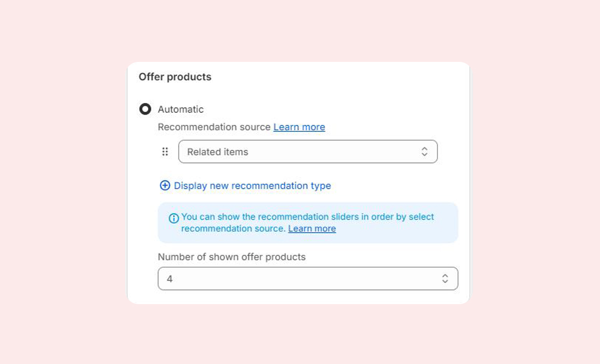This screenshot has width=600, height=364.
Task: Click the drag handle beside Related items
Action: tap(165, 152)
